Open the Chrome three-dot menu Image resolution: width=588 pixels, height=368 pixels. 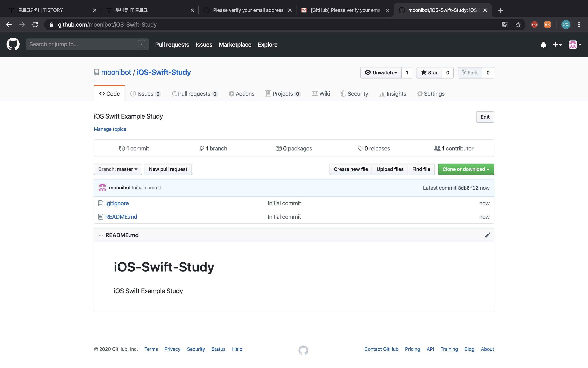click(579, 25)
